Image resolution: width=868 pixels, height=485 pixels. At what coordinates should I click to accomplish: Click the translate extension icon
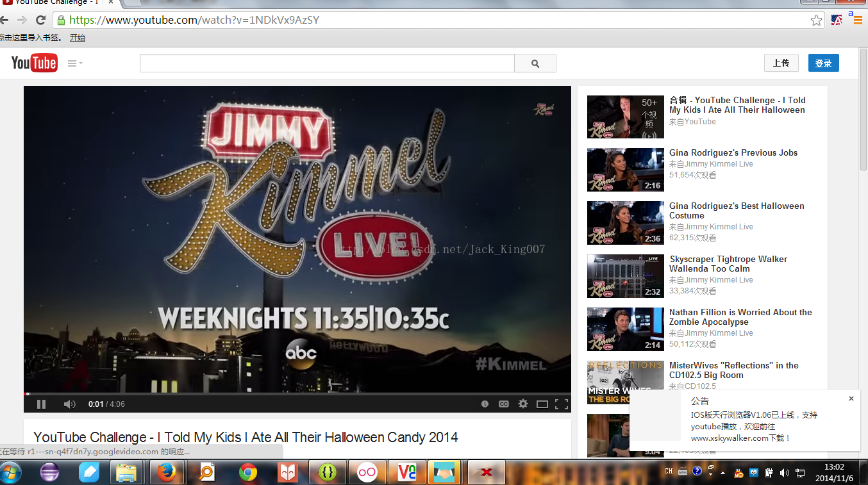[x=837, y=20]
